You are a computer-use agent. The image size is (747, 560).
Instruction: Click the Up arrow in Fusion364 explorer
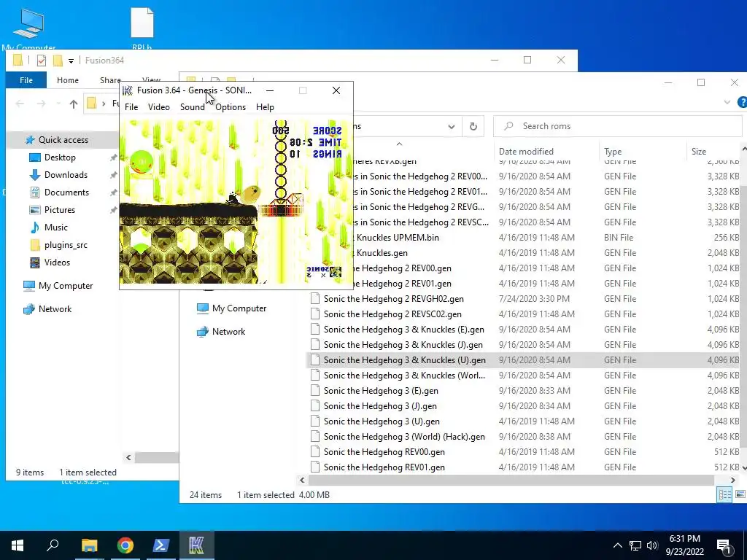[x=74, y=104]
